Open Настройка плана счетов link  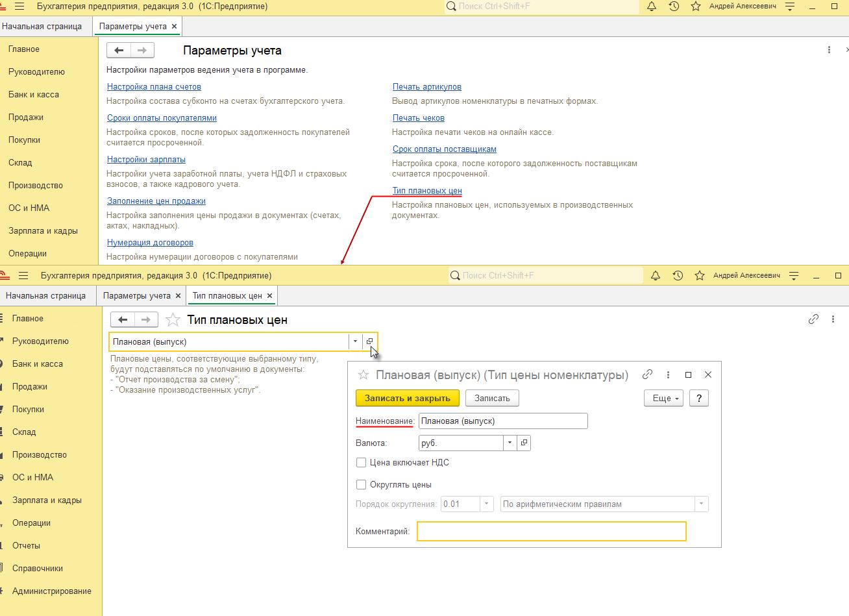[154, 87]
